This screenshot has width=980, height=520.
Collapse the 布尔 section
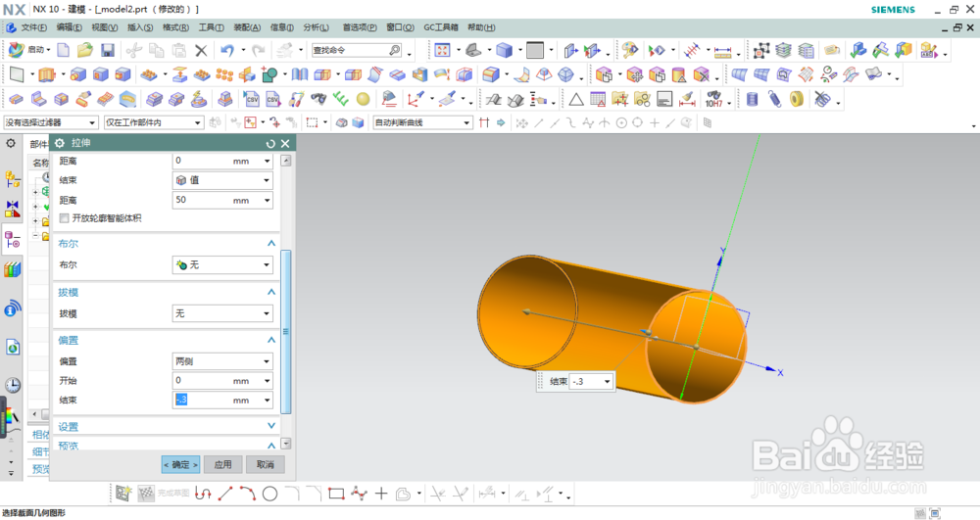pyautogui.click(x=271, y=244)
